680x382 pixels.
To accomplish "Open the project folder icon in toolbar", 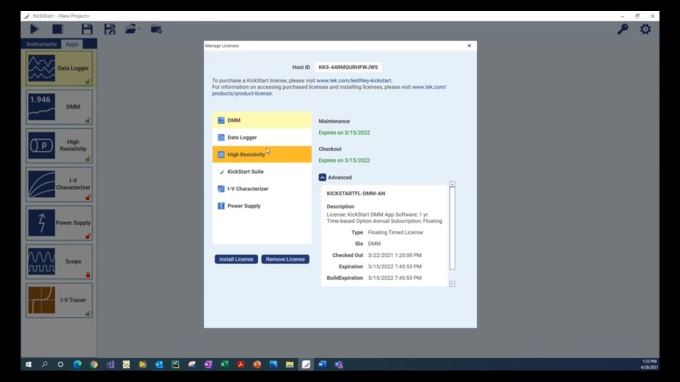I will pos(131,29).
